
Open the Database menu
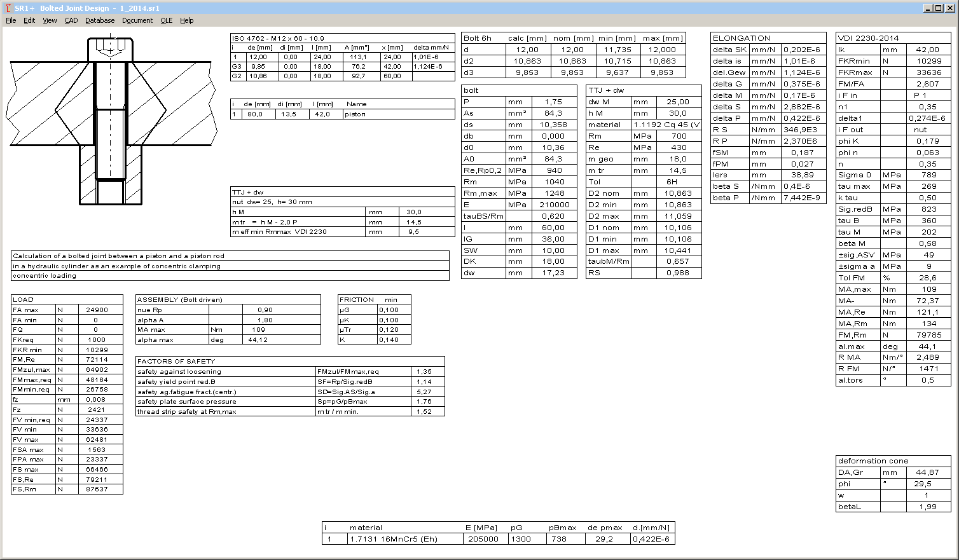point(99,20)
